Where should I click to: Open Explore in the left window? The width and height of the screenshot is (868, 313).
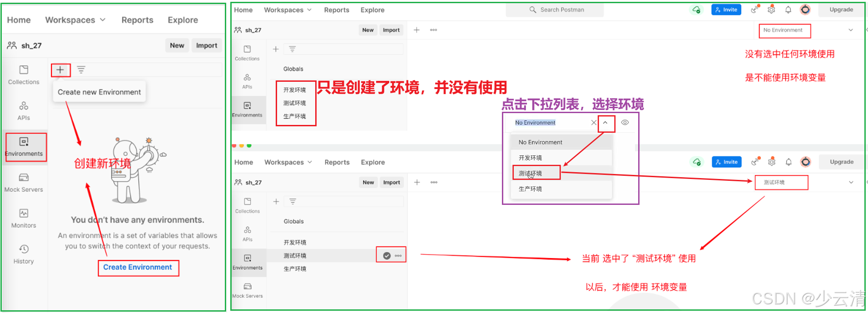click(x=183, y=20)
